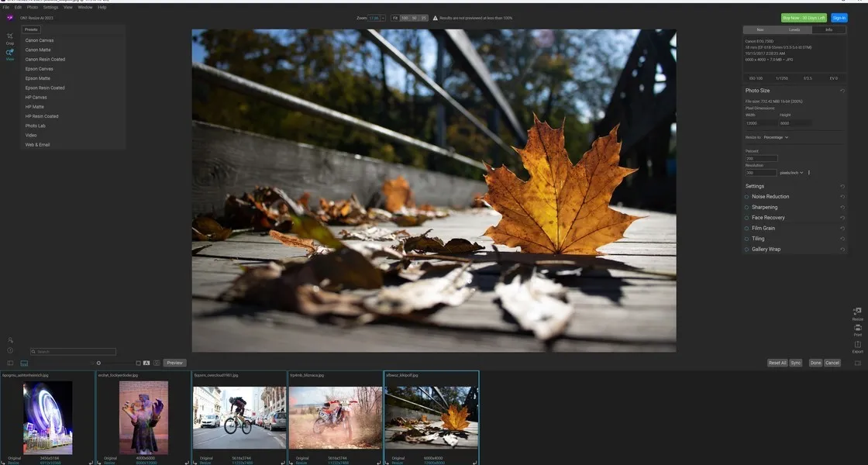The image size is (868, 465).
Task: Open the Zoom level dropdown
Action: pos(376,17)
